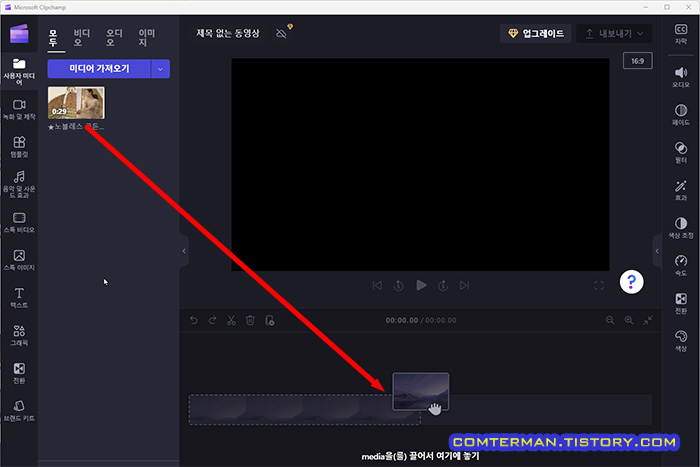Collapse the left media panel
The height and width of the screenshot is (467, 700).
click(x=184, y=251)
